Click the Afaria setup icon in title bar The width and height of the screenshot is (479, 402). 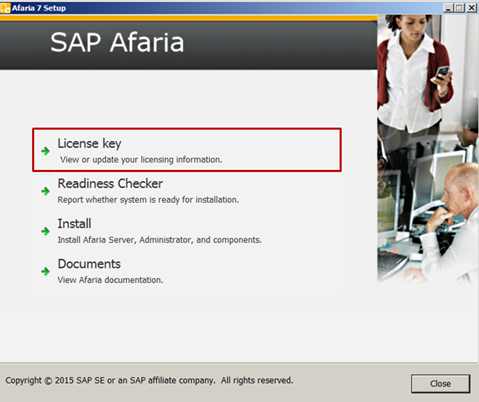[5, 8]
